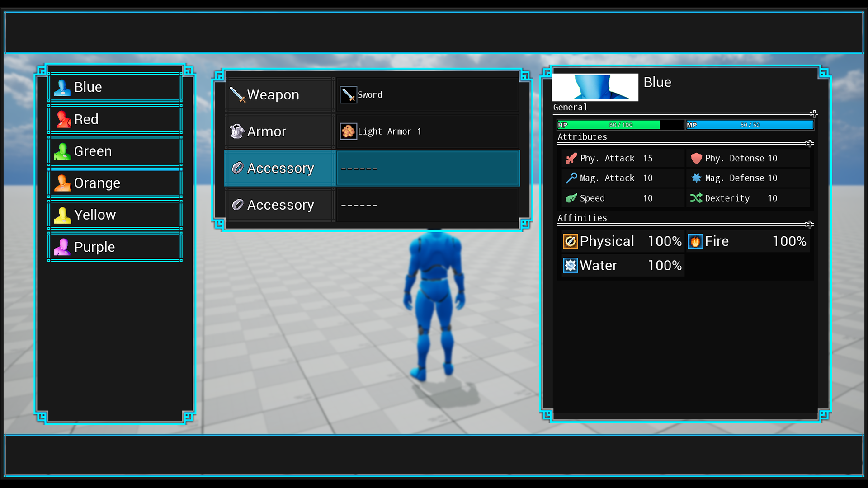Image resolution: width=868 pixels, height=488 pixels.
Task: Click the purple character silhouette icon
Action: (63, 247)
